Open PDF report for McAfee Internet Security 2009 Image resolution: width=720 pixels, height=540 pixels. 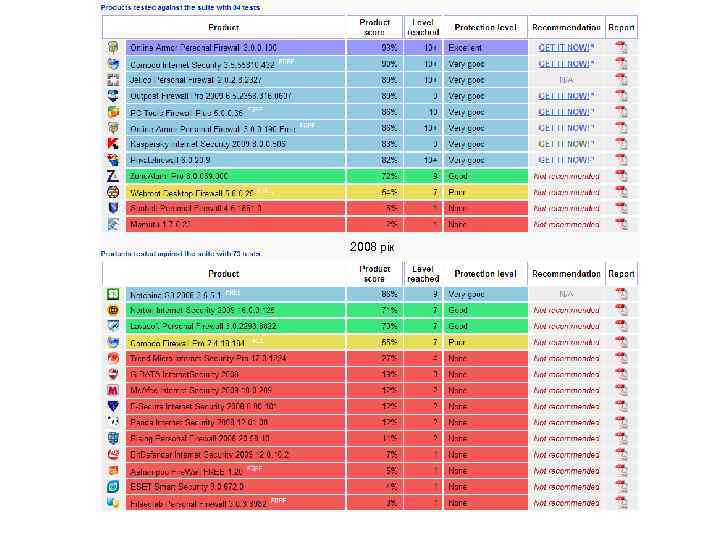click(621, 390)
